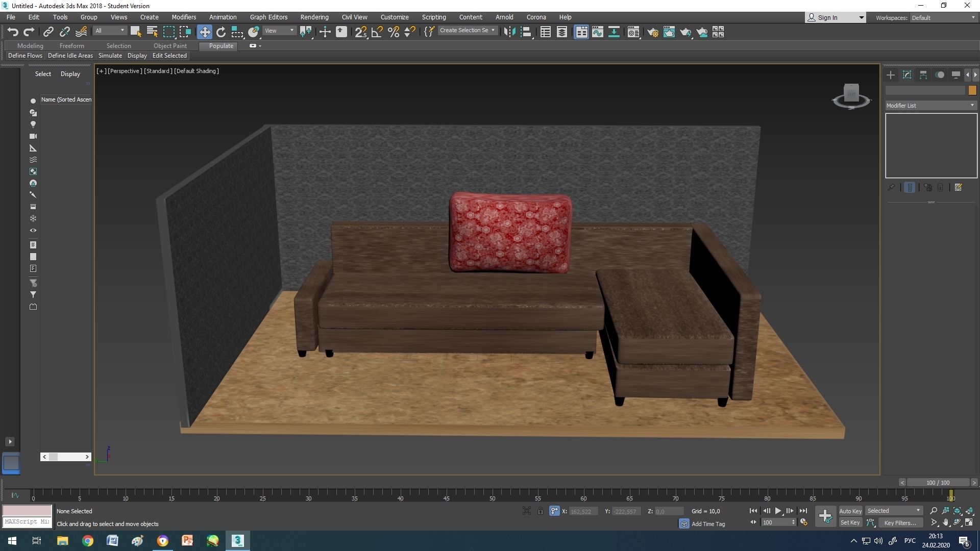Click the Mirror tool icon
The image size is (980, 551).
(509, 32)
